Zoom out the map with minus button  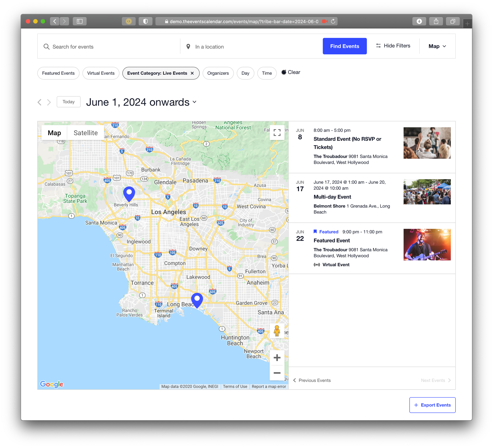pos(277,373)
